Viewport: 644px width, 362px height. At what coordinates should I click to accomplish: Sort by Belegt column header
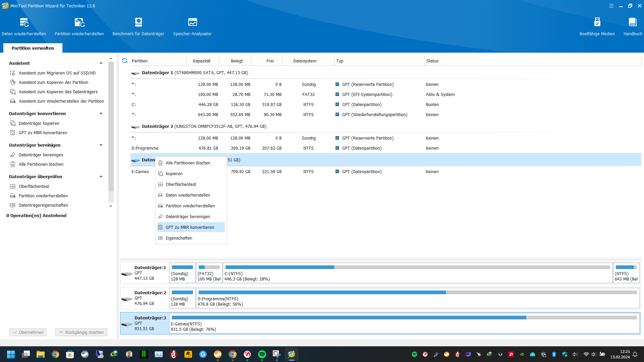click(x=235, y=61)
